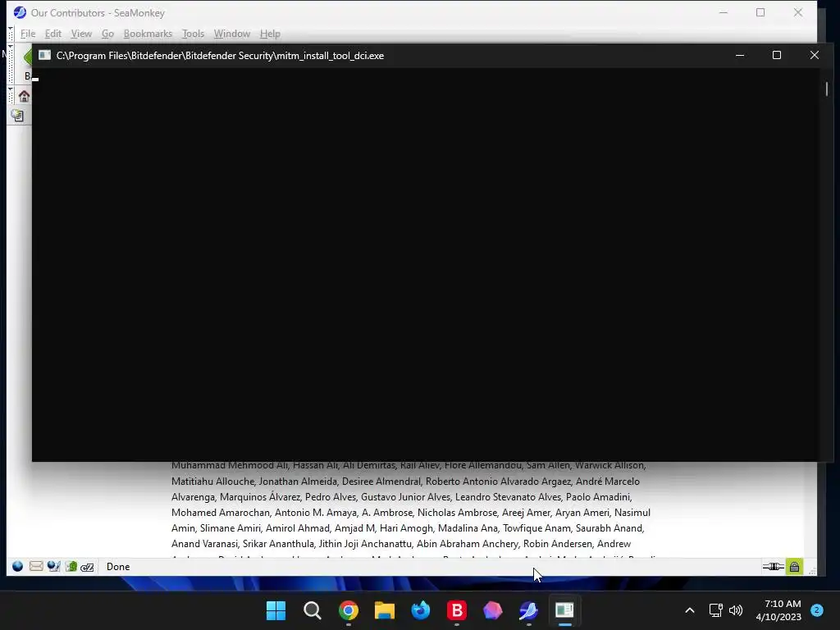Open network status in system tray

(715, 610)
